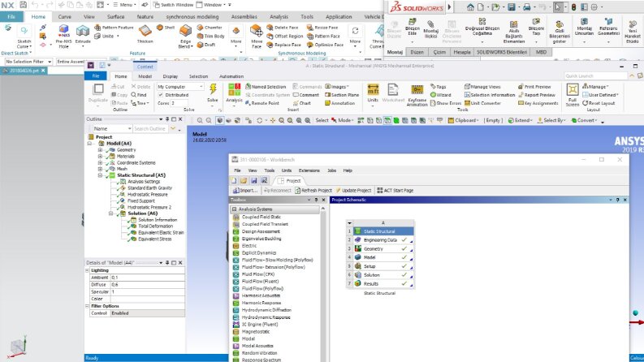Open Çizim tab in SolidWorks
This screenshot has width=644, height=362.
(439, 52)
